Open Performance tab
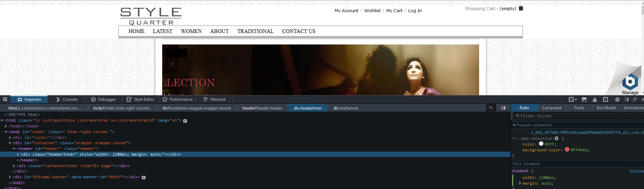Screen dimensions: 644x189 click(x=178, y=99)
